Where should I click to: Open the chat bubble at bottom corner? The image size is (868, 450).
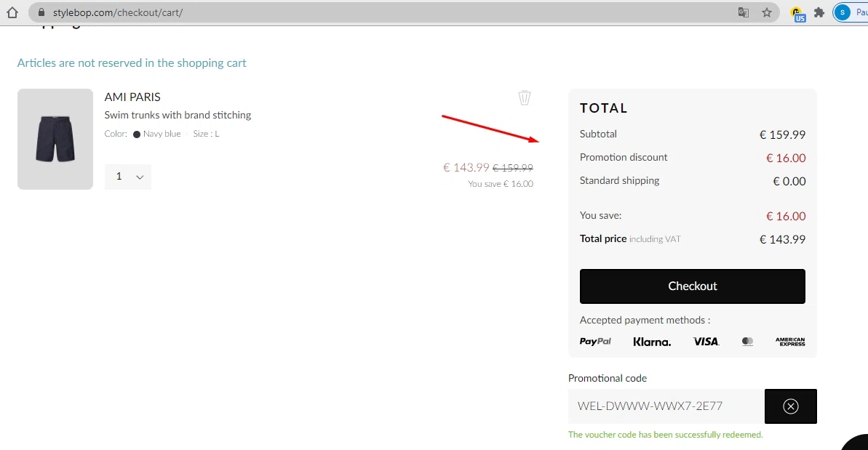click(x=856, y=443)
